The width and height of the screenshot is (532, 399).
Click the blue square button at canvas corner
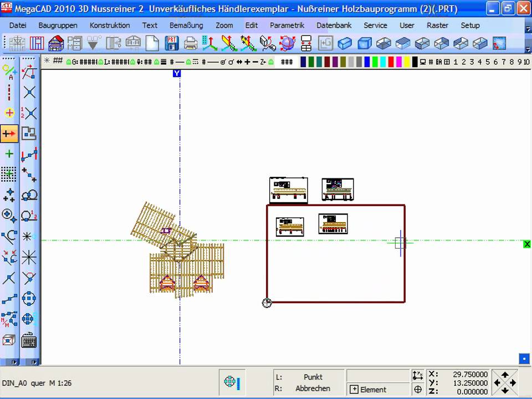pyautogui.click(x=524, y=359)
